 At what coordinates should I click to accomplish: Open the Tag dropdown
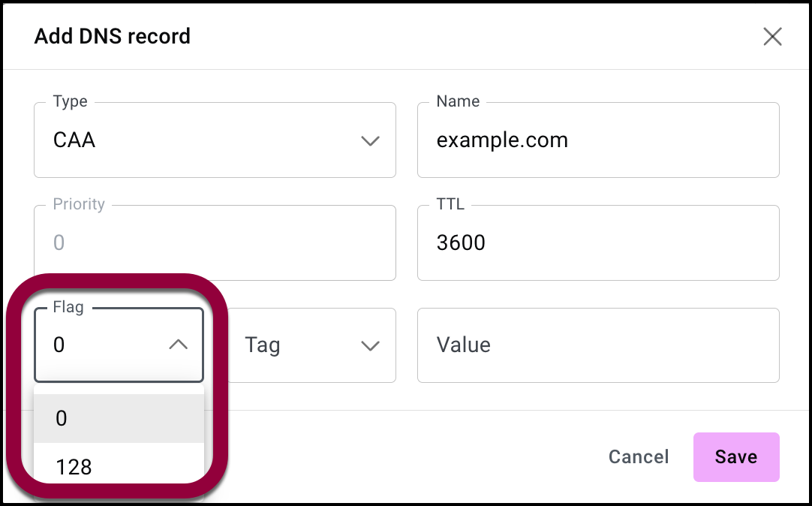coord(308,345)
